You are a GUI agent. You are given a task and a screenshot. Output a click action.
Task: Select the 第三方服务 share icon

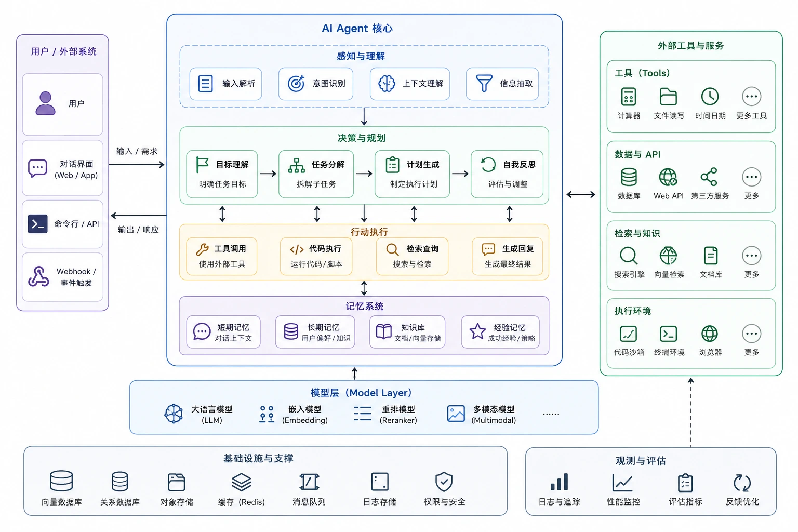[709, 177]
